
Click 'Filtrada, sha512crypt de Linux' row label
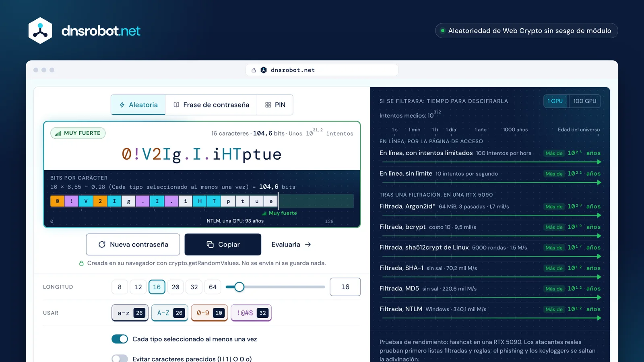point(424,247)
